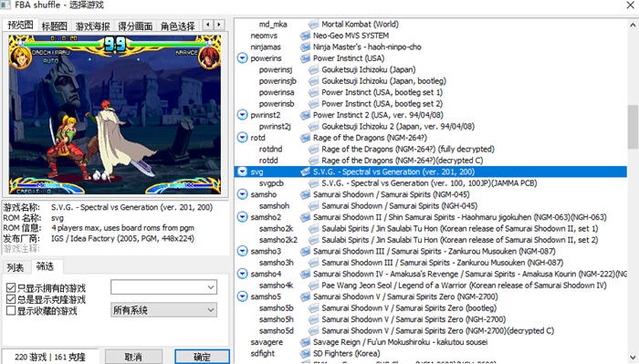
Task: Click the clone icon for Gouketsuji Ichizoku (Japan)
Action: click(313, 70)
